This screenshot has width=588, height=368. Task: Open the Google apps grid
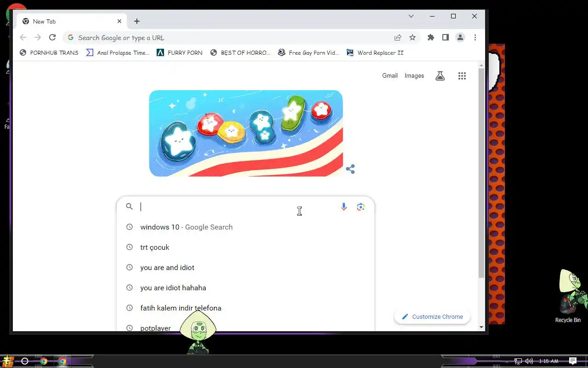coord(462,76)
